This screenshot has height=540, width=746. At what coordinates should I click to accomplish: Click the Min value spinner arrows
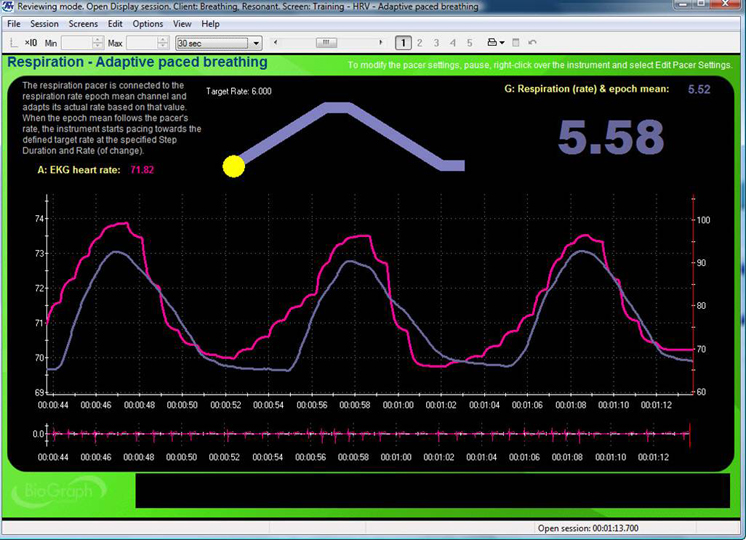[x=97, y=43]
